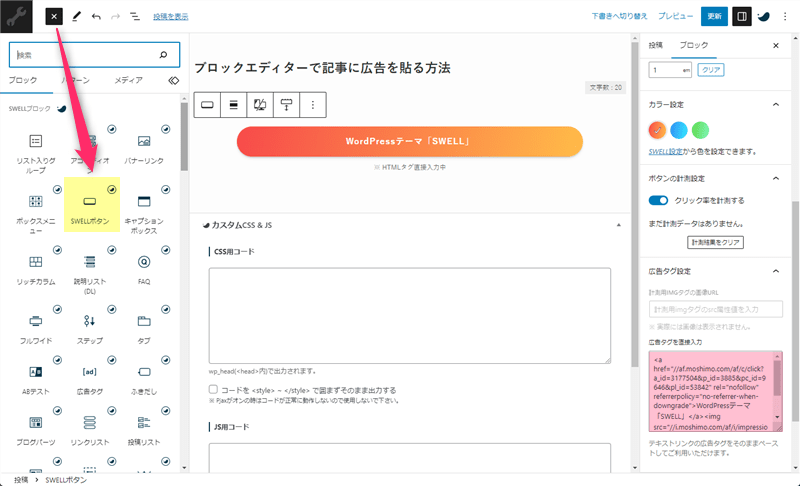Viewport: 800px width, 486px height.
Task: Insert the 広告タグ block
Action: point(90,379)
